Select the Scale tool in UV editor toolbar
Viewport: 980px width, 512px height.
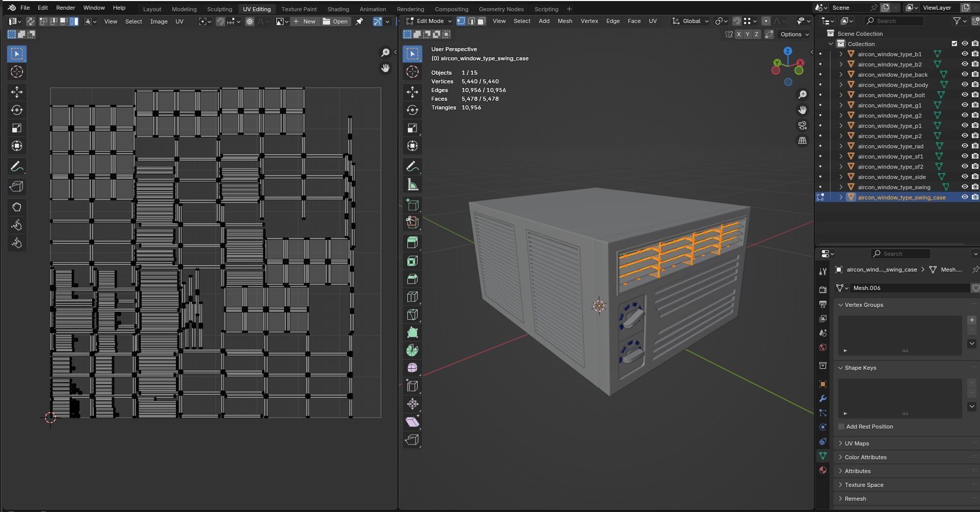coord(17,128)
